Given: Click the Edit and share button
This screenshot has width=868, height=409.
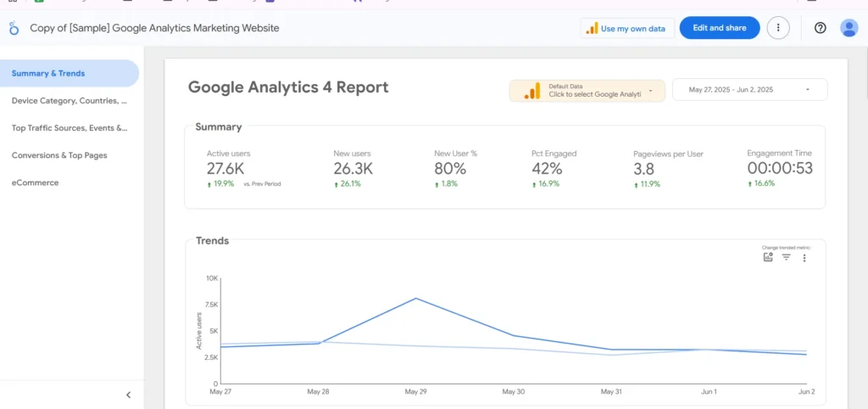Looking at the screenshot, I should [719, 28].
